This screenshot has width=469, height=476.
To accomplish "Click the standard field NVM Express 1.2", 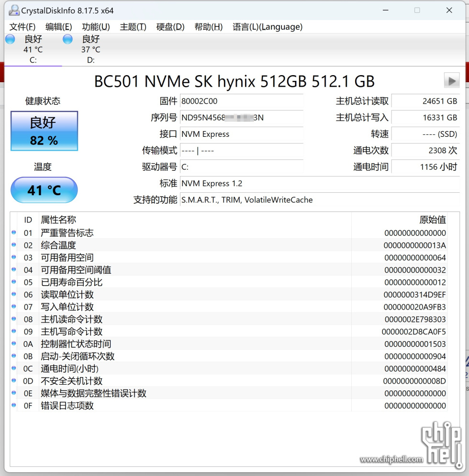I will 320,183.
